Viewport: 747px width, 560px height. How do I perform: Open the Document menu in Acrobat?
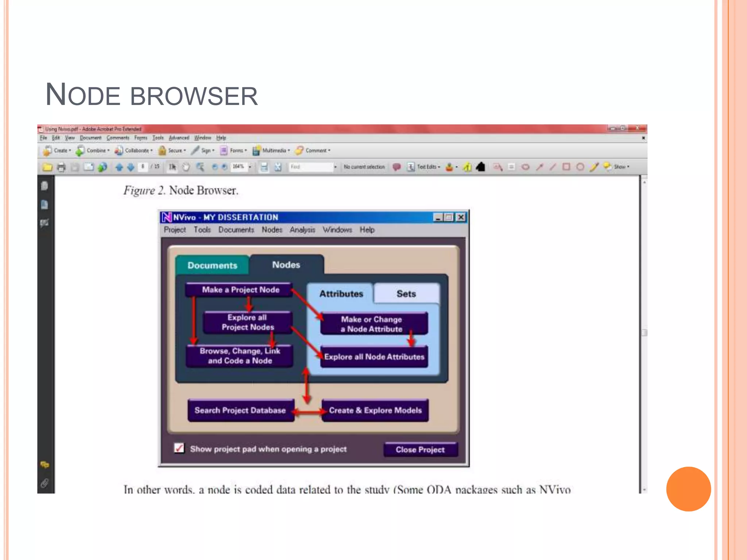(x=90, y=138)
